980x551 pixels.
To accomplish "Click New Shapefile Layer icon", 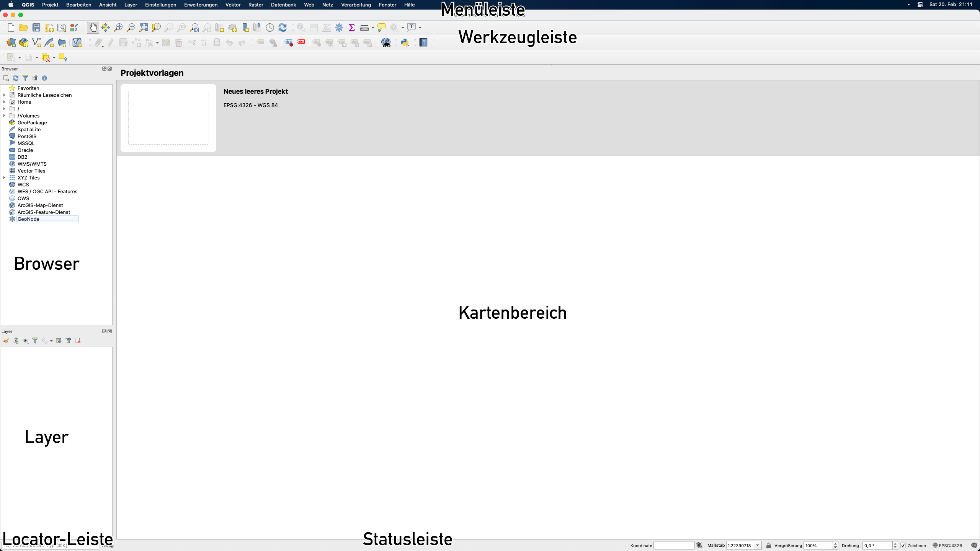I will [36, 42].
